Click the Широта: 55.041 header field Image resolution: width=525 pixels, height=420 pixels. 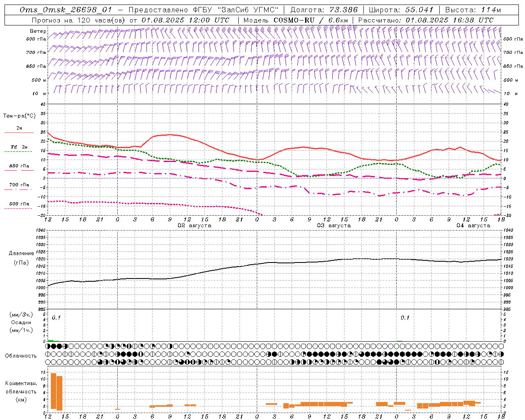click(401, 10)
